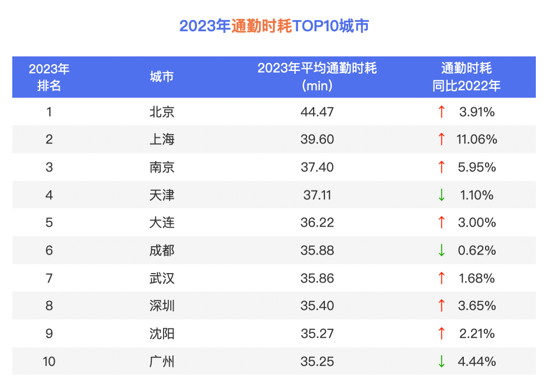Click the green down arrow in 天津 row
This screenshot has width=547, height=392.
(442, 195)
